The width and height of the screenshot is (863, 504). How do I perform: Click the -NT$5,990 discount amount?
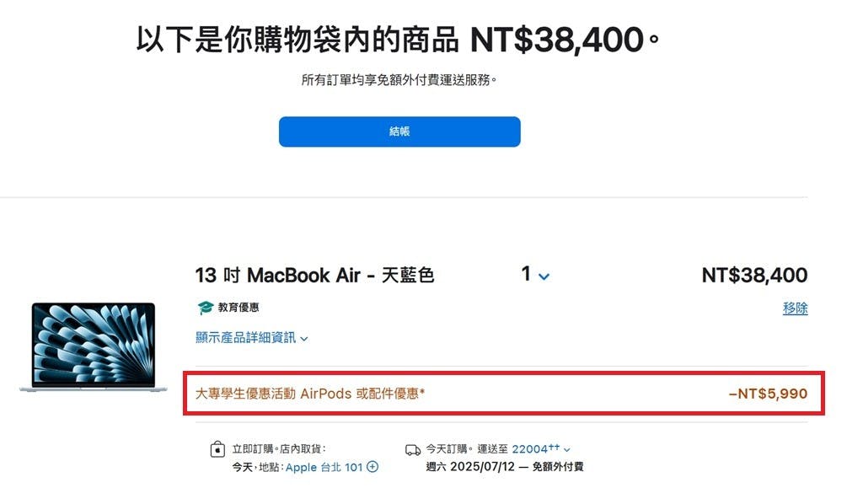[768, 394]
